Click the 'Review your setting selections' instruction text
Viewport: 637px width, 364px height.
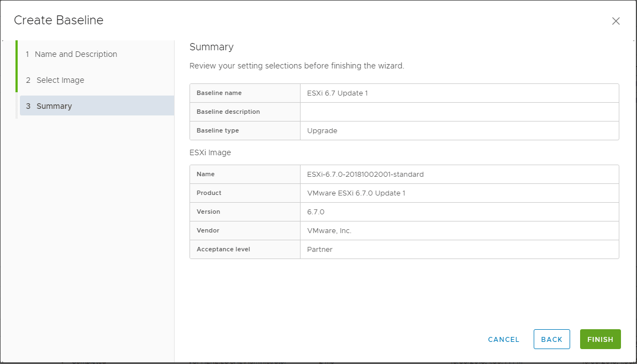click(x=297, y=66)
